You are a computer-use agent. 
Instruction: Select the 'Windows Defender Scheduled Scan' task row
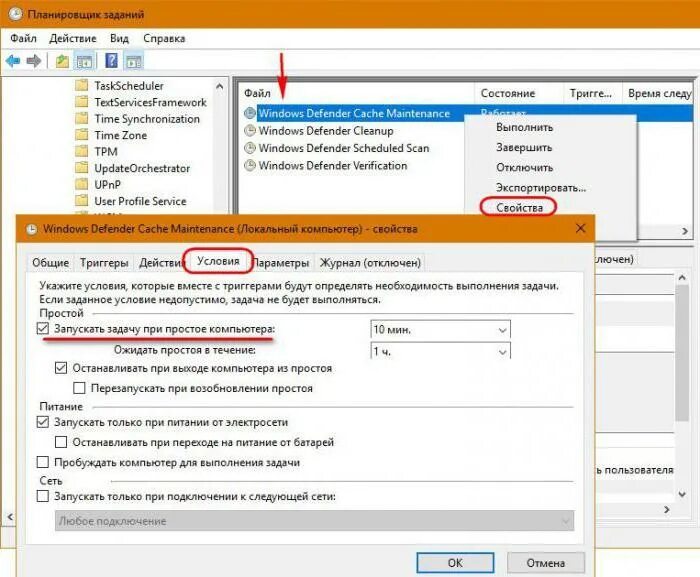pyautogui.click(x=343, y=148)
